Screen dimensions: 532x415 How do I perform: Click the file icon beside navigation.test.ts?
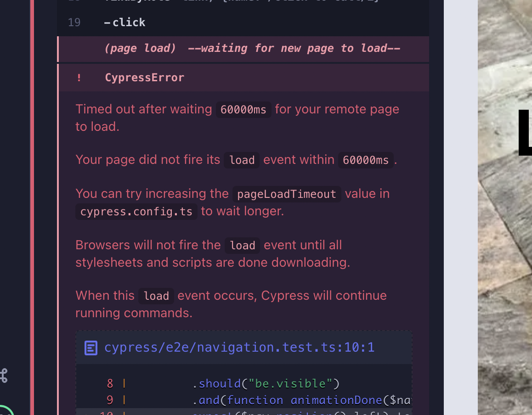[91, 348]
